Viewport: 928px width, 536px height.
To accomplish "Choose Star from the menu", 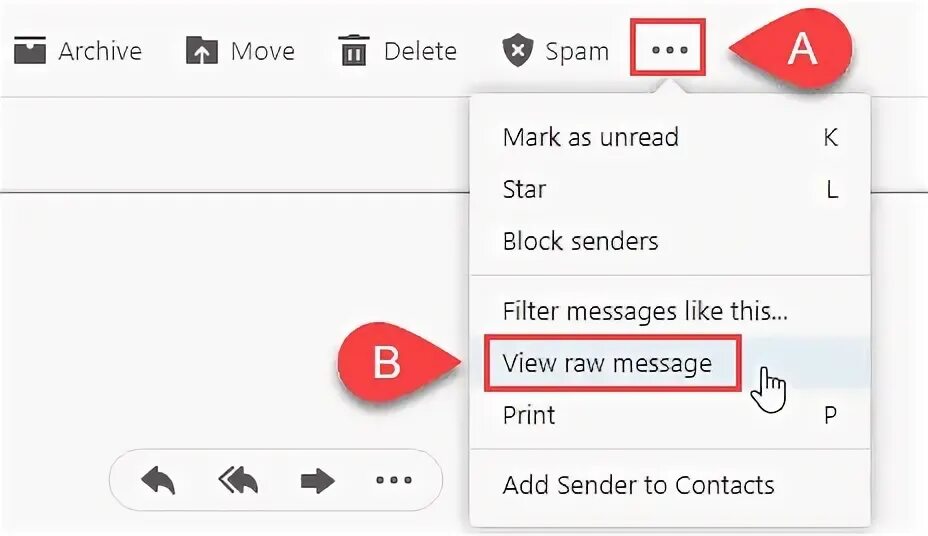I will [x=670, y=189].
